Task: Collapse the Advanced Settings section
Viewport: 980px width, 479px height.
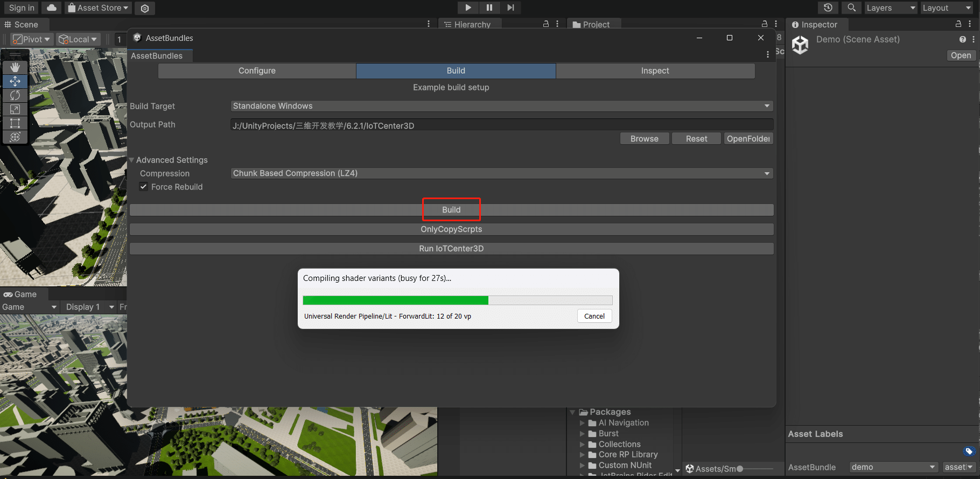Action: pyautogui.click(x=132, y=160)
